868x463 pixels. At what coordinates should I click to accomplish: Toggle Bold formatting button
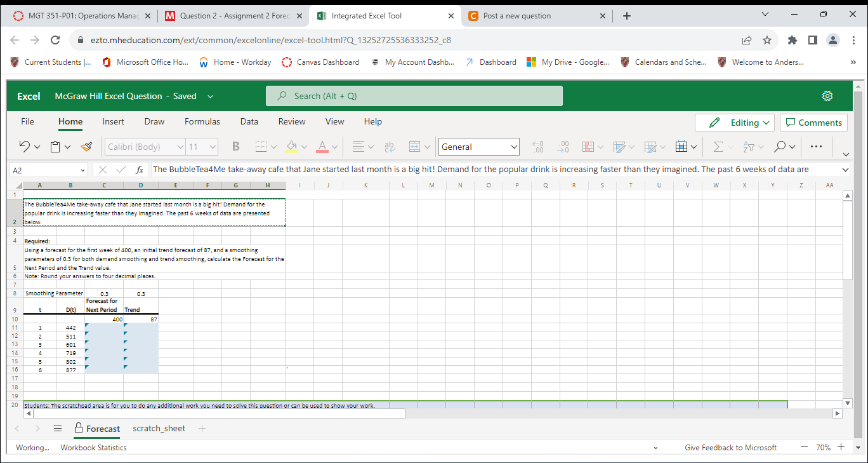[236, 147]
